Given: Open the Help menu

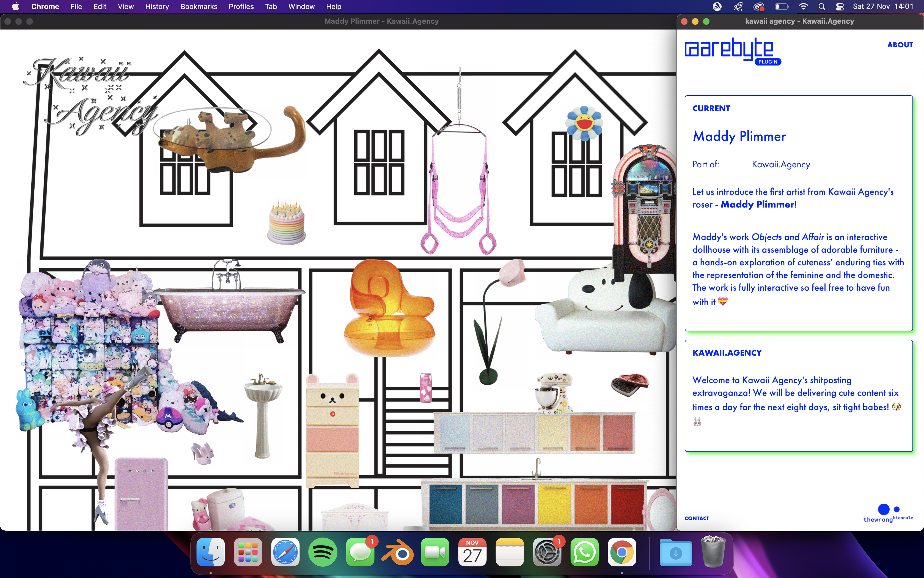Looking at the screenshot, I should click(334, 7).
